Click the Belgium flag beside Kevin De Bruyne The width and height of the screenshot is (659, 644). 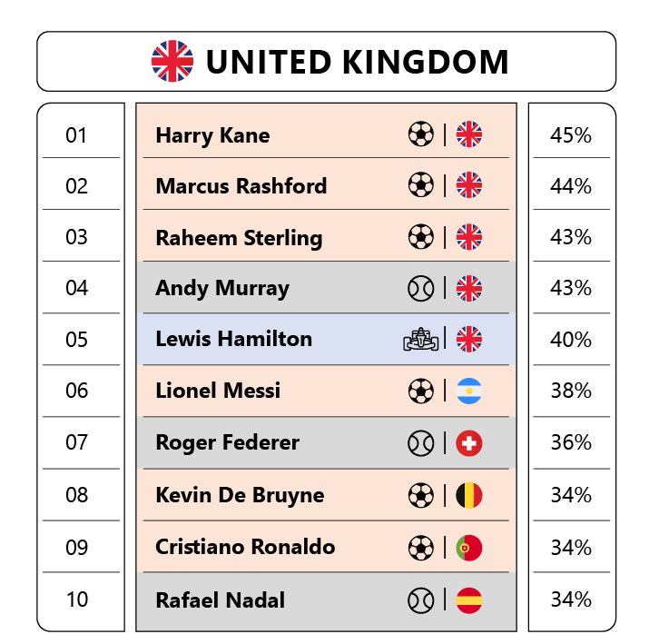coord(469,496)
